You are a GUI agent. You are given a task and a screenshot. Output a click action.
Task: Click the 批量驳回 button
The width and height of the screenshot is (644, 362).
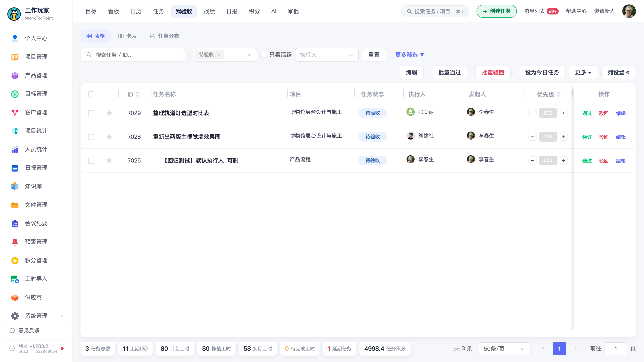[x=493, y=72]
